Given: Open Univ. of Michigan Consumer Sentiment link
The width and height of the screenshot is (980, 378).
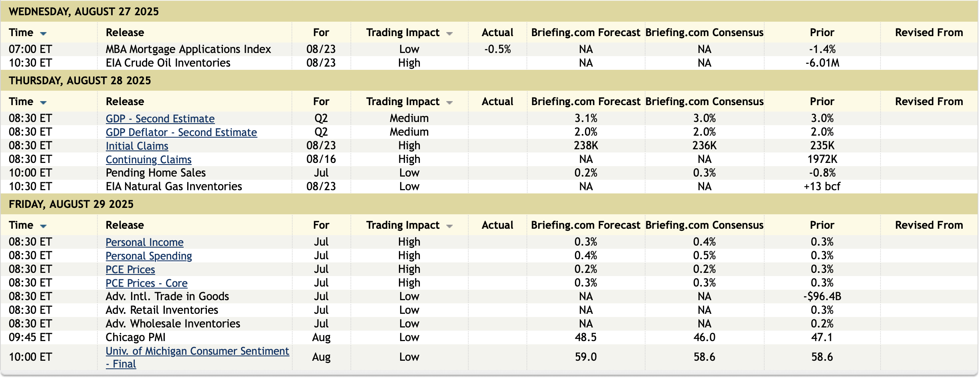Looking at the screenshot, I should click(197, 351).
